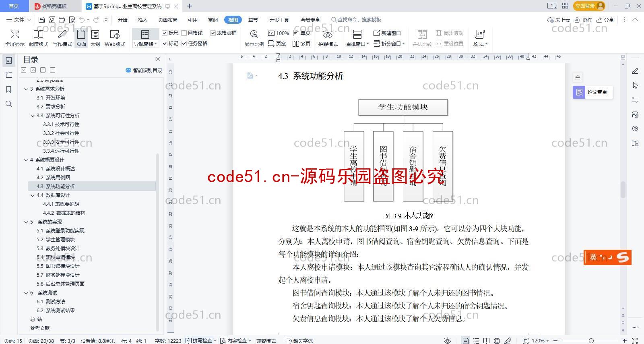Collapse the '6 系统测试' node
644x344 pixels.
[x=26, y=293]
